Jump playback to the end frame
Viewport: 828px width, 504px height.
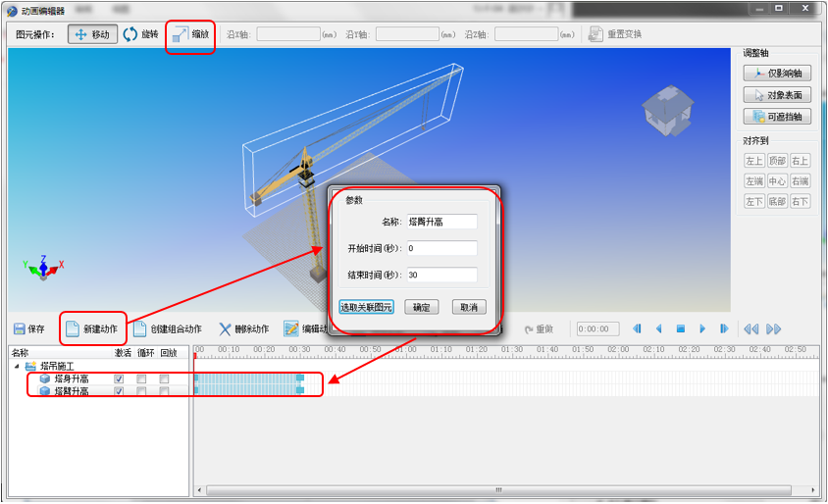click(x=724, y=328)
